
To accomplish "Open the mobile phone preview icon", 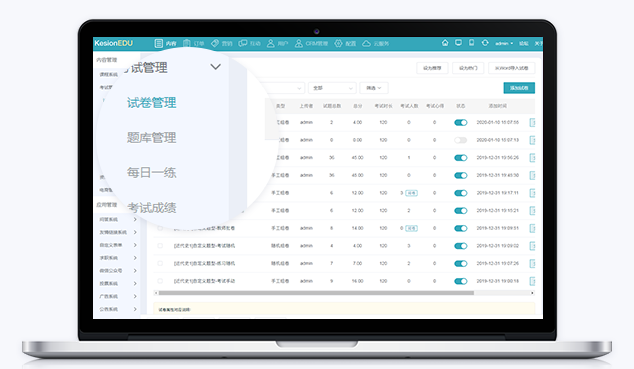I will tap(471, 43).
